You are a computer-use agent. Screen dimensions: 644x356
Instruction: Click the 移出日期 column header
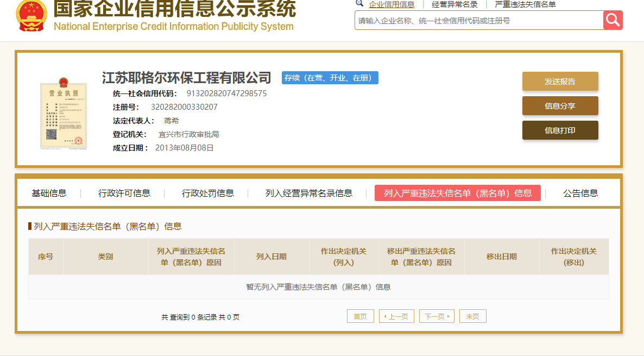click(502, 257)
